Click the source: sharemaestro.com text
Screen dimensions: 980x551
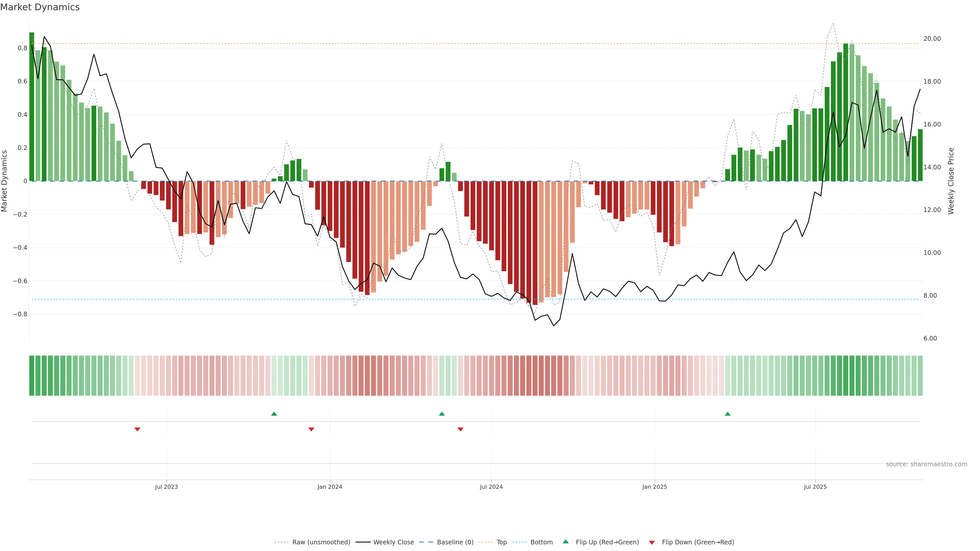926,464
